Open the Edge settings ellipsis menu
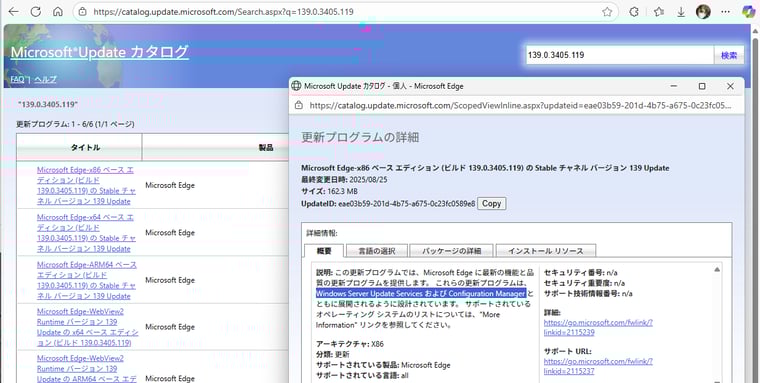This screenshot has width=760, height=383. (726, 12)
